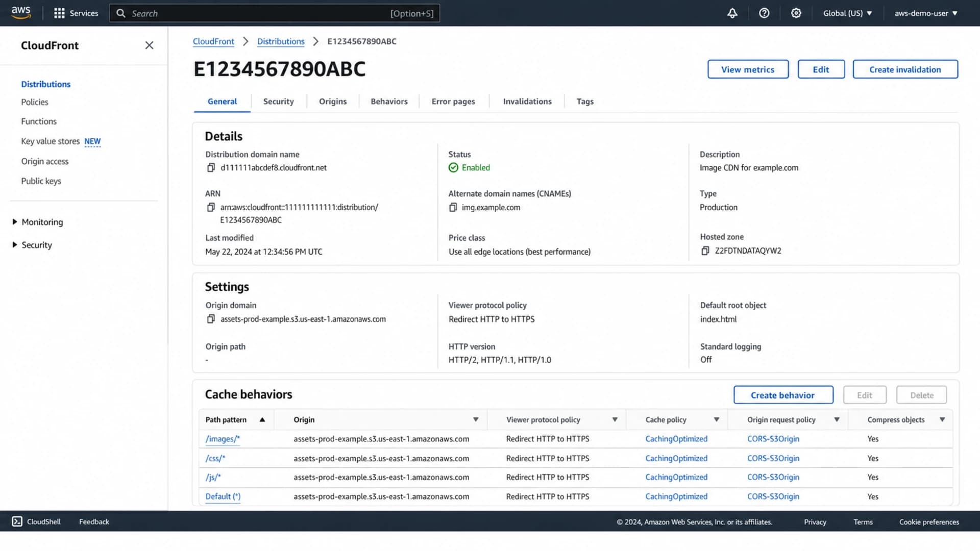Viewport: 980px width, 551px height.
Task: Open CachingOptimized policy for /images/* row
Action: coord(676,439)
